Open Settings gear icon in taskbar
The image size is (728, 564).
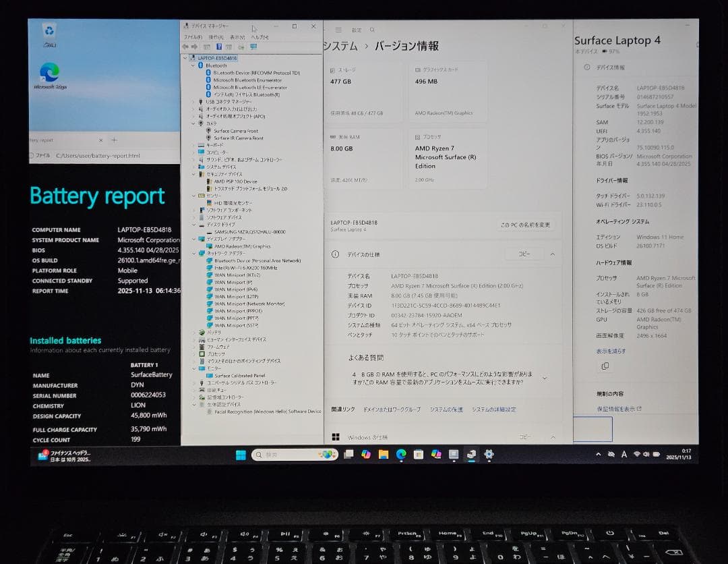click(x=489, y=455)
